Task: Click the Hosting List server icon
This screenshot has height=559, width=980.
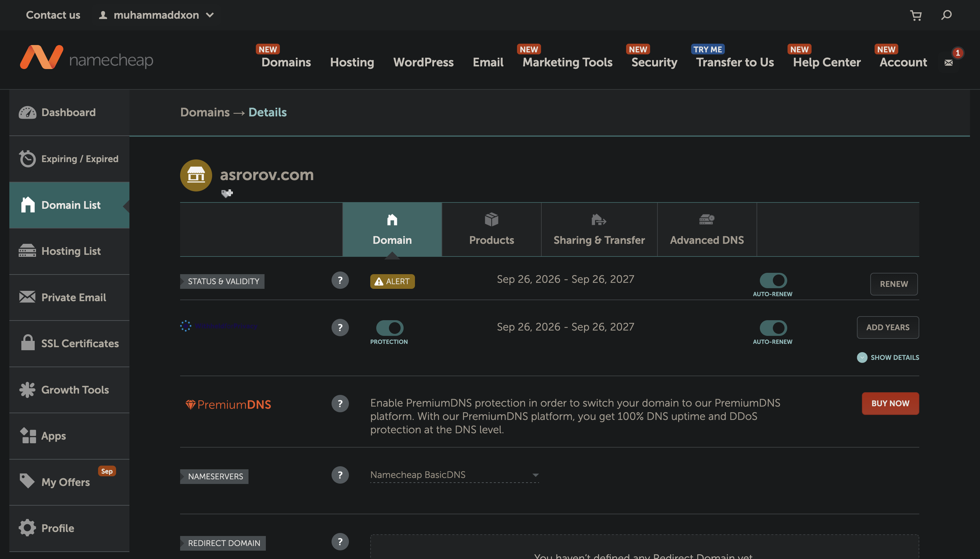Action: [27, 251]
